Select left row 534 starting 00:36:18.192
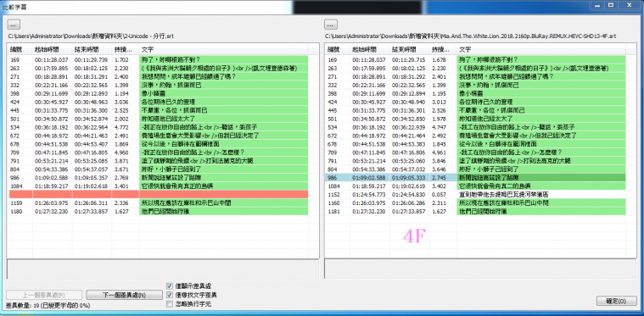Image resolution: width=644 pixels, height=316 pixels. click(x=158, y=127)
